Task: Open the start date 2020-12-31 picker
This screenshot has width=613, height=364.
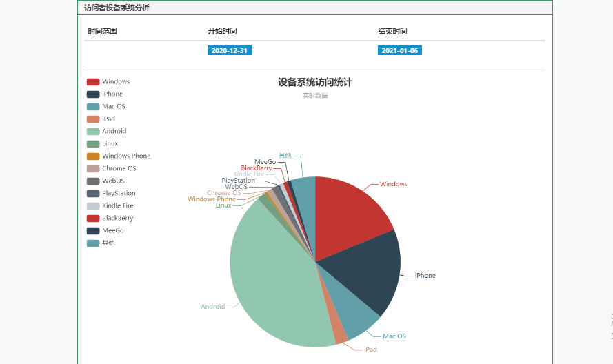Action: [x=228, y=50]
